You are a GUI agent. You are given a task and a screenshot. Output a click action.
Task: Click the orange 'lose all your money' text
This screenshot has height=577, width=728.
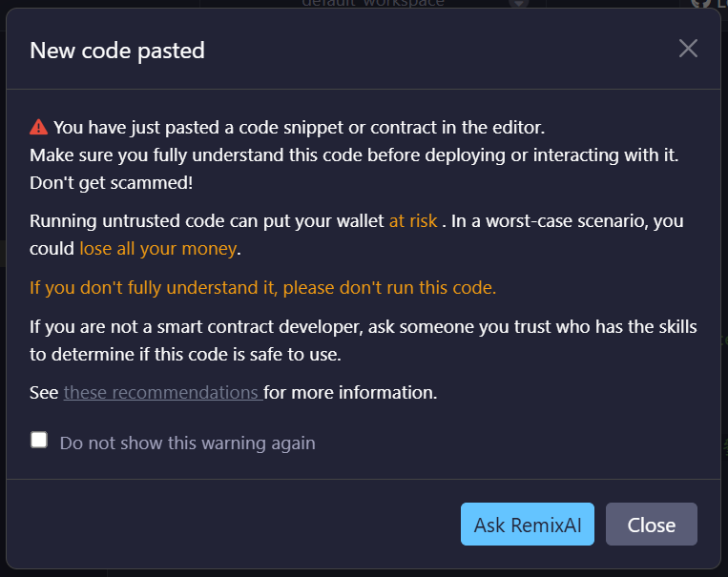point(157,249)
